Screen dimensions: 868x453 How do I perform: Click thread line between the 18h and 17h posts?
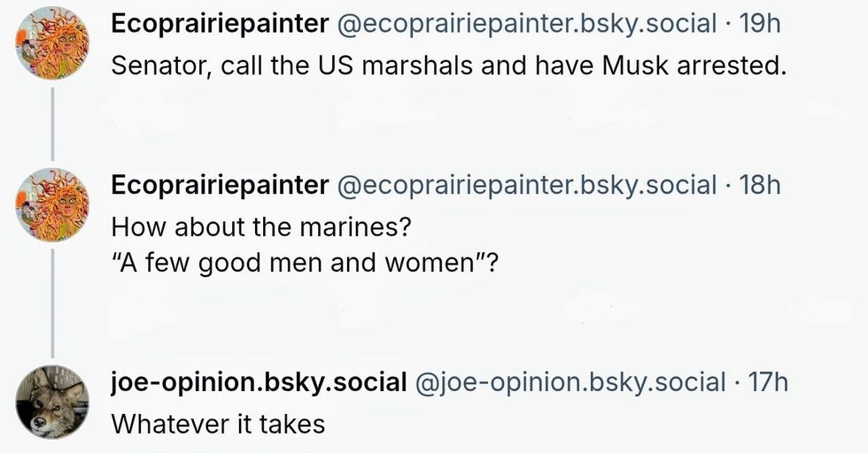point(52,301)
